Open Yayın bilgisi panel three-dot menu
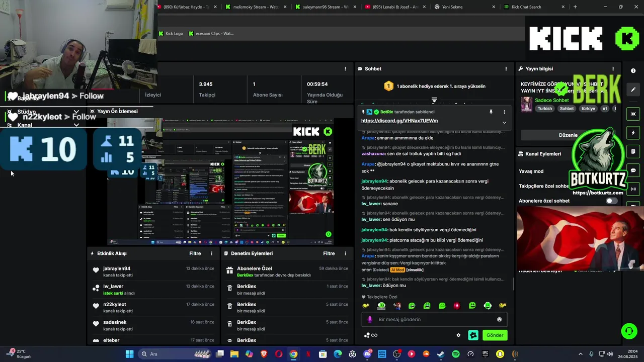 (x=613, y=69)
